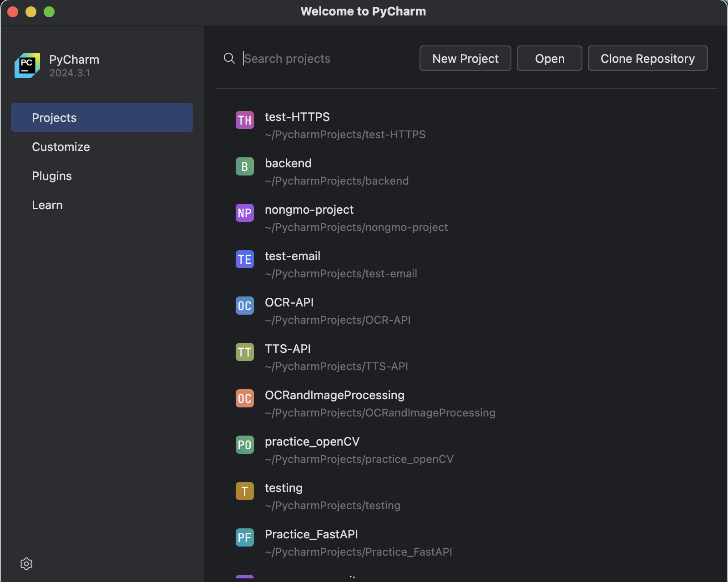Click the PF icon of Practice_FastAPI project
728x582 pixels.
pos(244,537)
